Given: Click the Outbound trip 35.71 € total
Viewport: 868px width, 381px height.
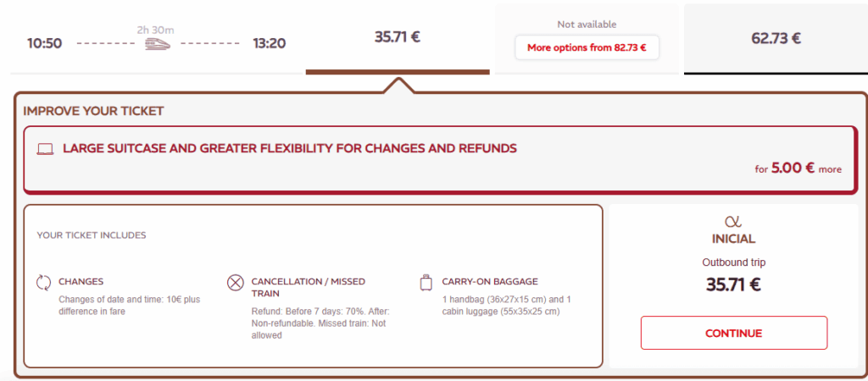Looking at the screenshot, I should pyautogui.click(x=733, y=284).
